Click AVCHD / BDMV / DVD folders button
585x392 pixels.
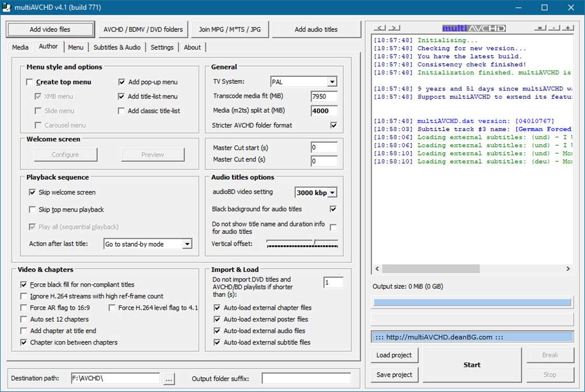pyautogui.click(x=143, y=29)
